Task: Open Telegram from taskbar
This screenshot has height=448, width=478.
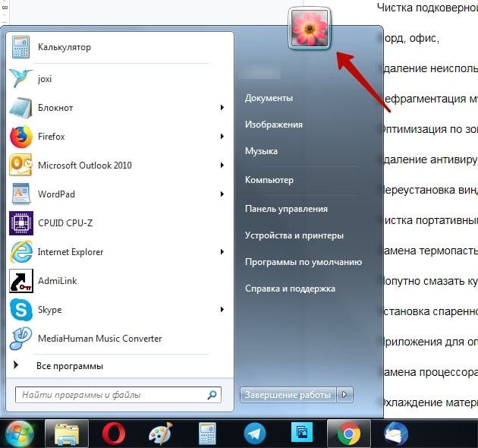Action: [x=254, y=434]
